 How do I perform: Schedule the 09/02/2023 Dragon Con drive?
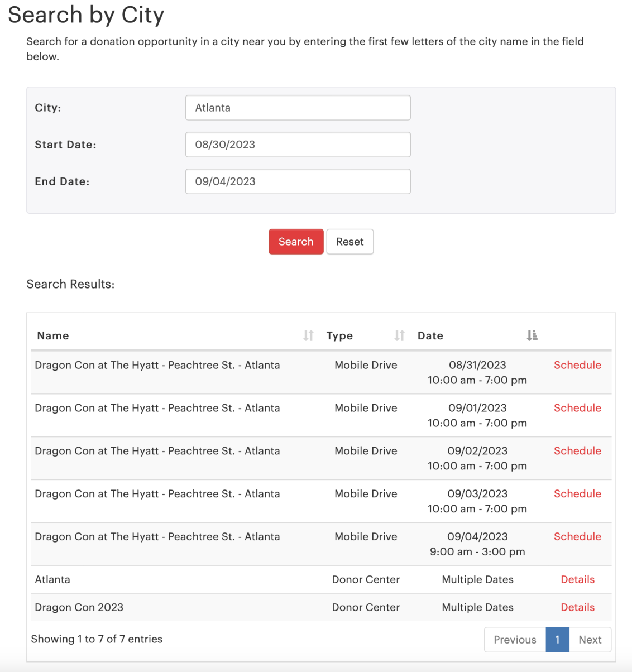pyautogui.click(x=577, y=451)
